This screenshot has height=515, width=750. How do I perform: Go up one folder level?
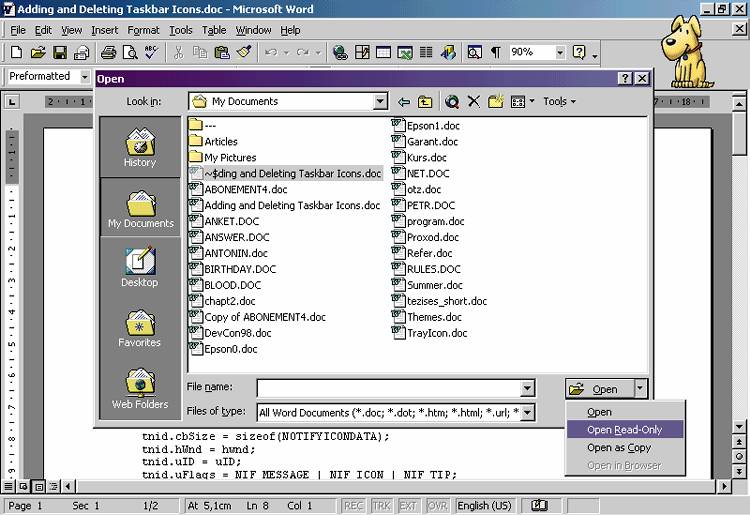click(x=426, y=101)
